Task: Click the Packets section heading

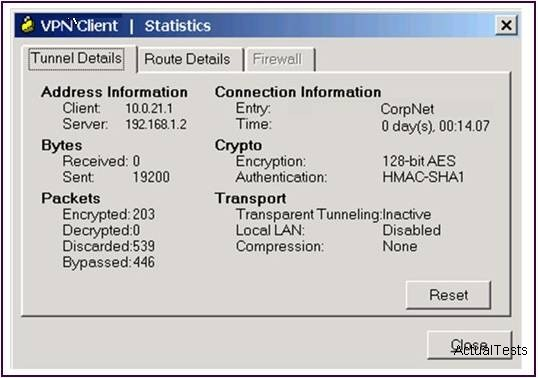Action: click(x=71, y=198)
